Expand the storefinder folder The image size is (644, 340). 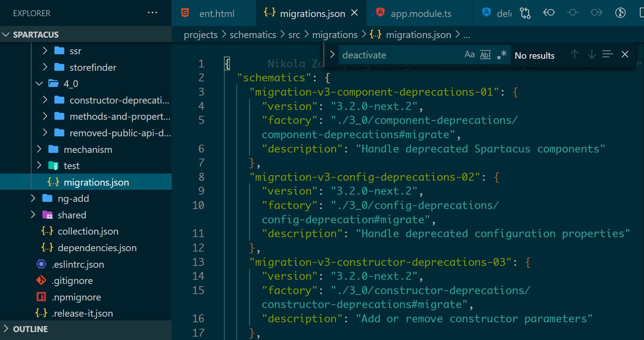click(x=45, y=67)
